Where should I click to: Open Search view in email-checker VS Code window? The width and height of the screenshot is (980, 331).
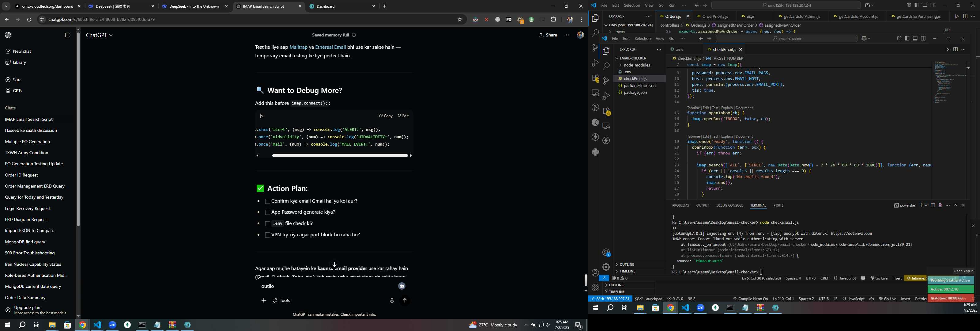click(x=606, y=66)
